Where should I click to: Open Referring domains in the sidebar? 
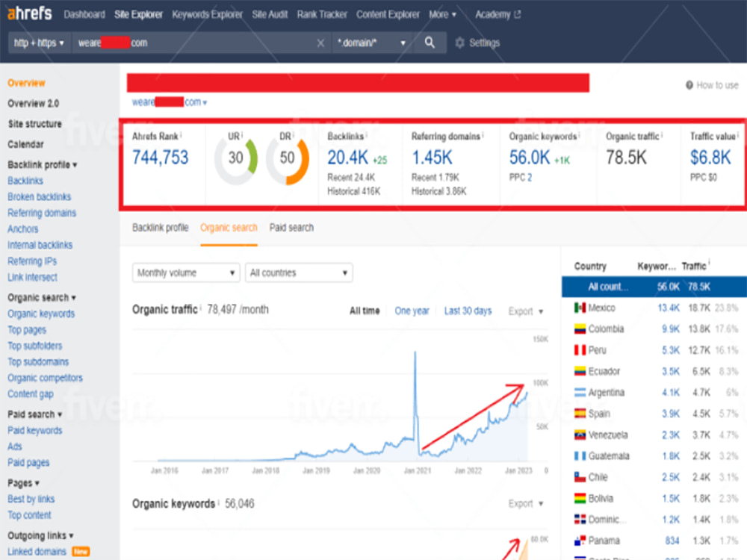42,213
